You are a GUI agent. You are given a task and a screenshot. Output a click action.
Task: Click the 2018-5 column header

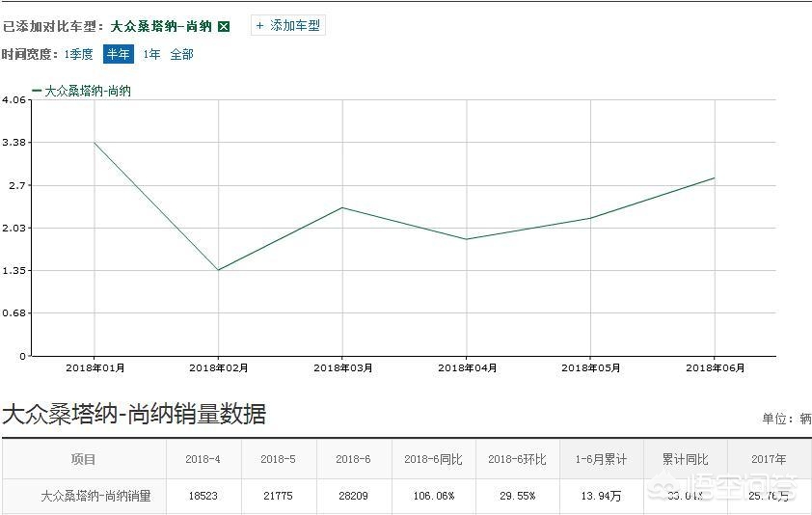pos(278,459)
